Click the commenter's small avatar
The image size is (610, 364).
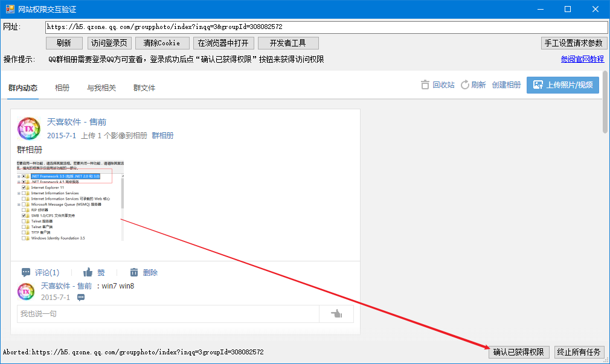pos(26,292)
